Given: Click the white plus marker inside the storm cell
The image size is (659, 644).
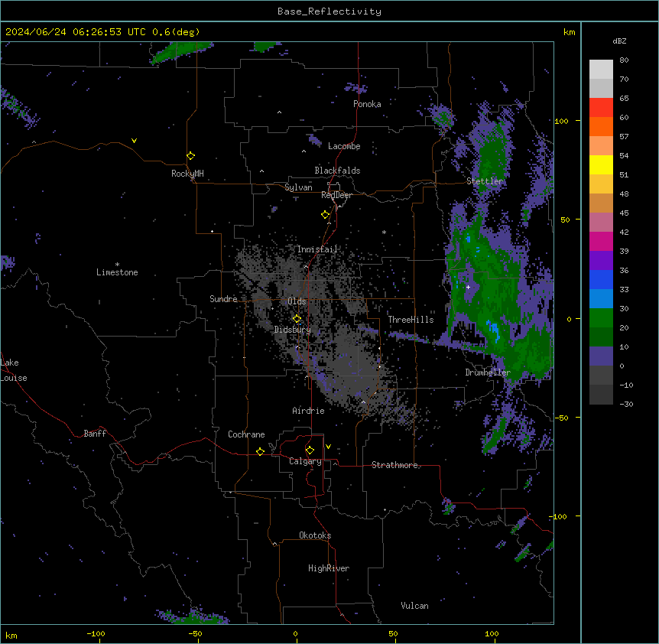Looking at the screenshot, I should click(468, 287).
